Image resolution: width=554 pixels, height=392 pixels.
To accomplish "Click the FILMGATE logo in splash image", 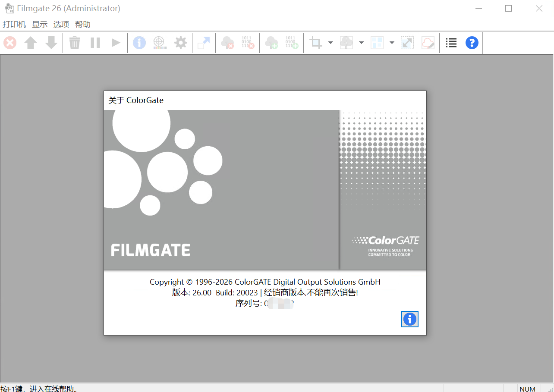I will coord(151,250).
